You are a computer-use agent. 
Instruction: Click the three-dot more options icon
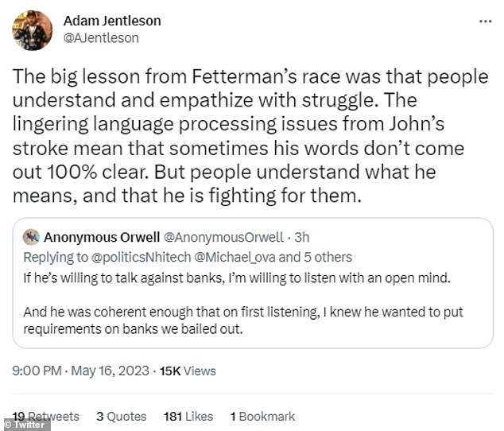486,21
